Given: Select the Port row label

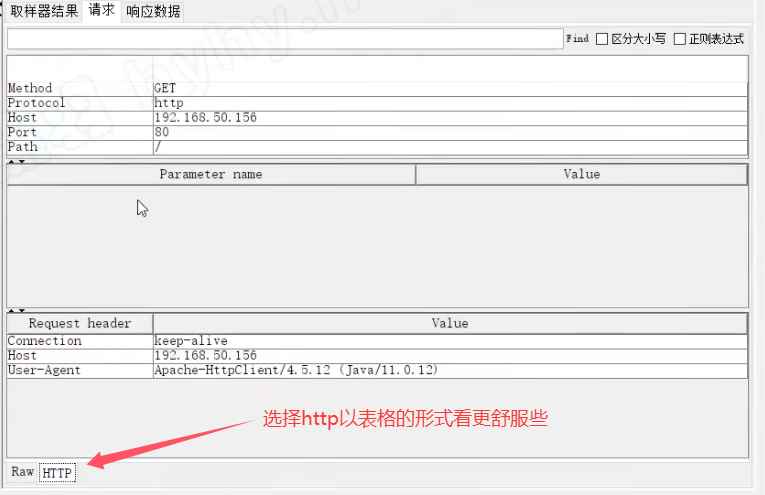Looking at the screenshot, I should point(80,132).
